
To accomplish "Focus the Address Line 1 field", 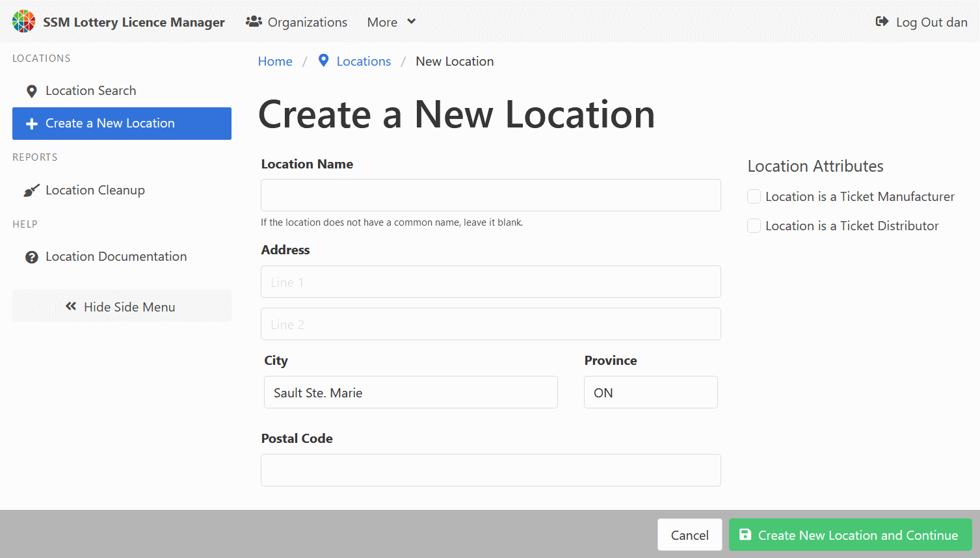I will 491,282.
